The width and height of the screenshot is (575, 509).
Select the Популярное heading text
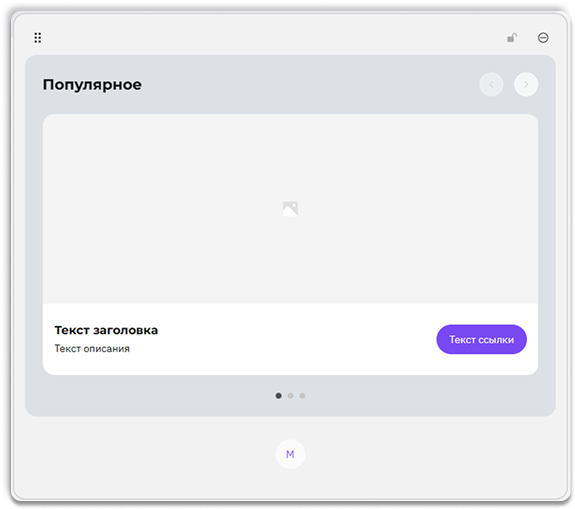tap(92, 85)
